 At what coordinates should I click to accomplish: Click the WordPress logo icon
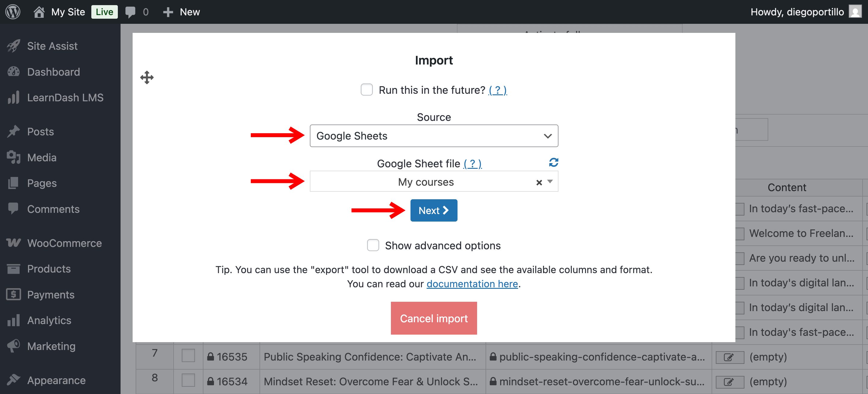pyautogui.click(x=13, y=12)
